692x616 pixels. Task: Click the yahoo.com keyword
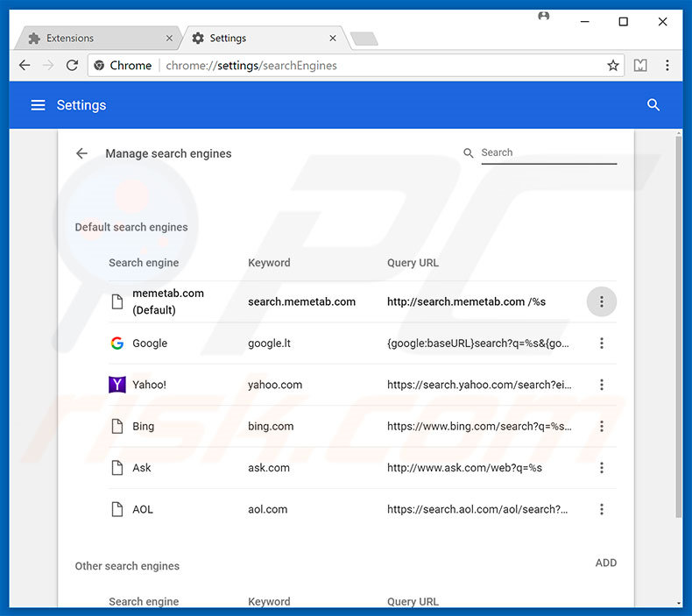click(x=275, y=385)
